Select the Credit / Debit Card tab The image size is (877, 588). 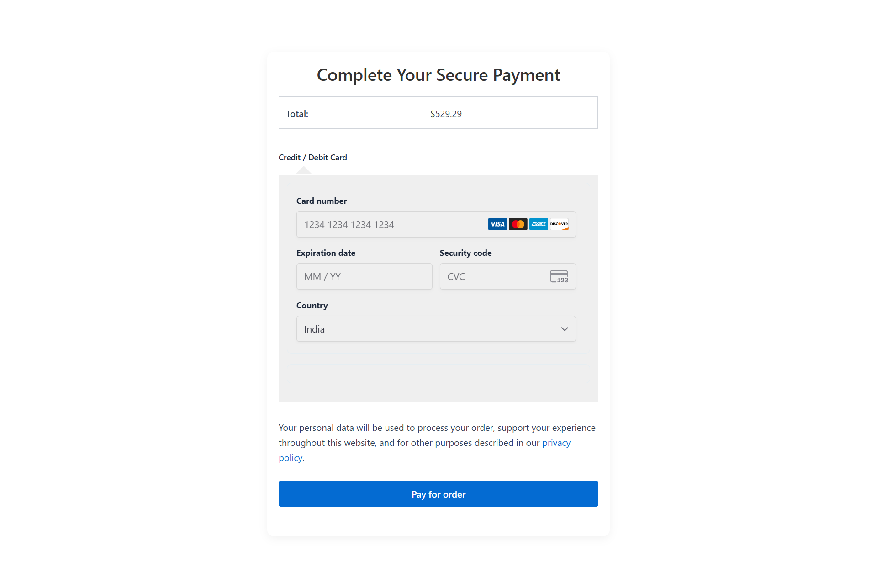(x=313, y=158)
